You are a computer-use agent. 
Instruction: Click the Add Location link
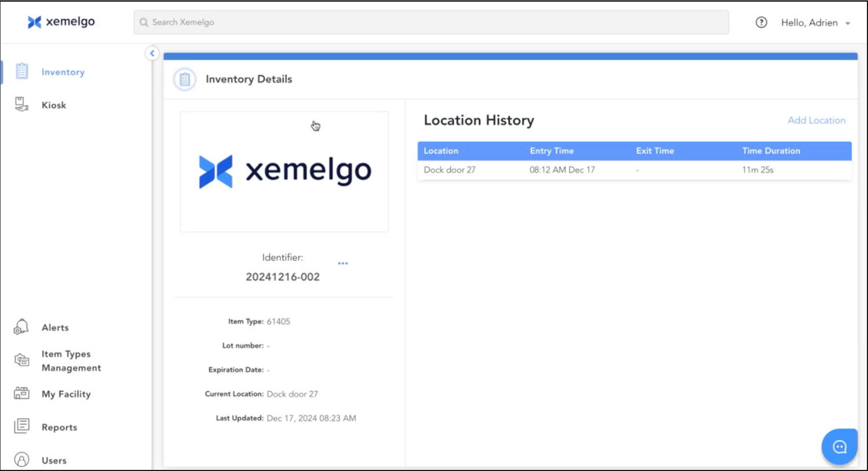click(816, 120)
